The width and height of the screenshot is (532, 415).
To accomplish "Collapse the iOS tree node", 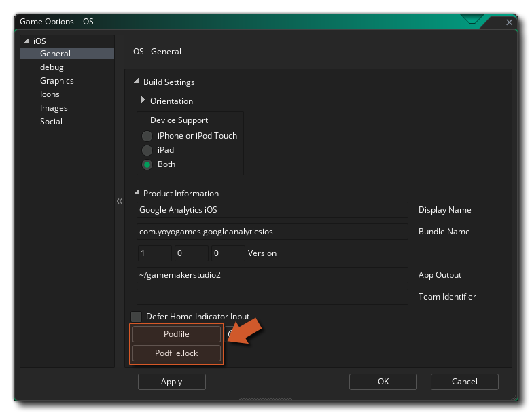I will tap(26, 41).
